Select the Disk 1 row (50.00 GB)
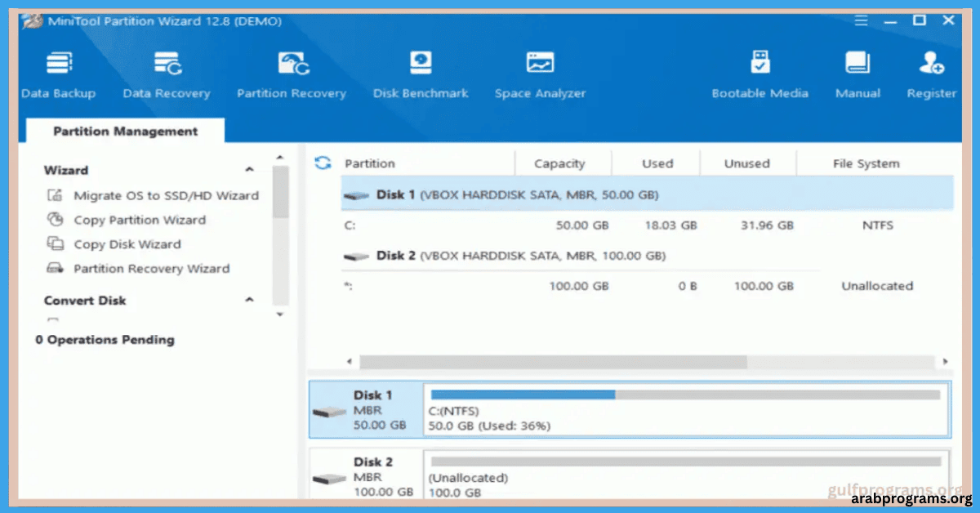The height and width of the screenshot is (513, 980). tap(647, 195)
